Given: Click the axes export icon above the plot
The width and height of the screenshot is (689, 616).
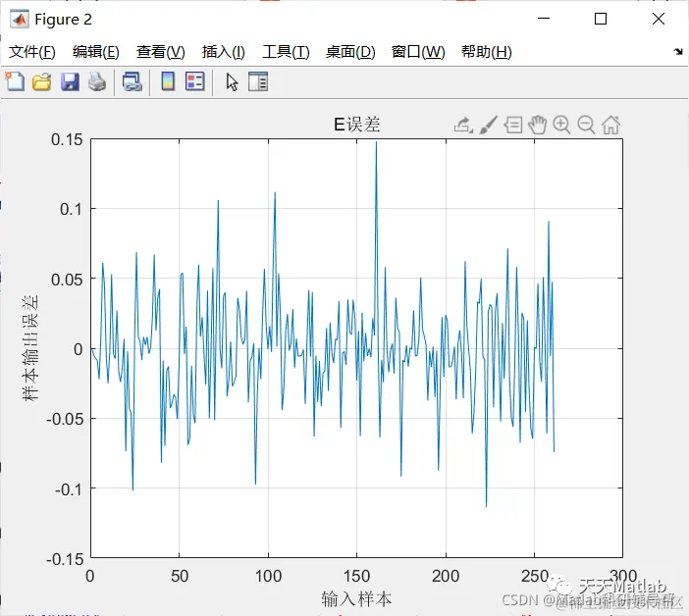Looking at the screenshot, I should 463,126.
